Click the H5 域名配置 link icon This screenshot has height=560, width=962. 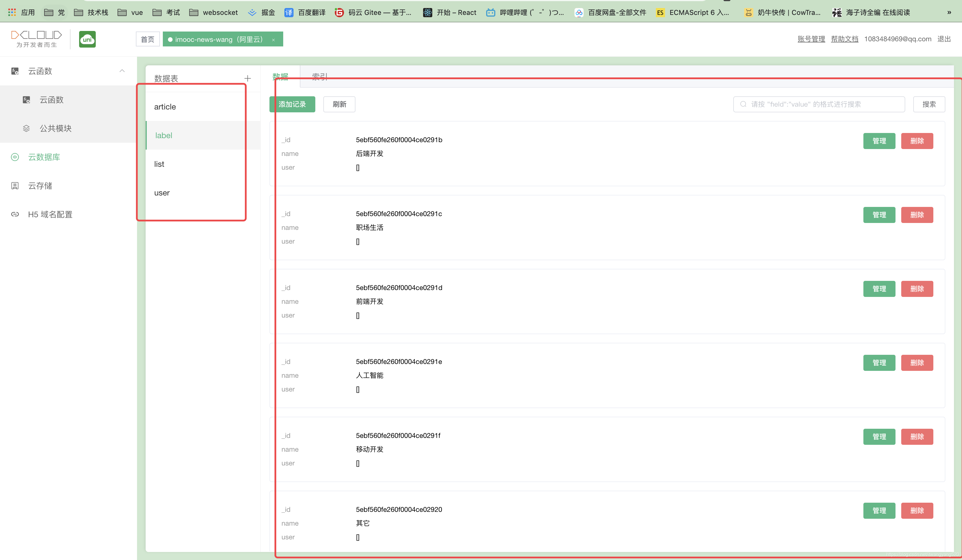point(15,215)
